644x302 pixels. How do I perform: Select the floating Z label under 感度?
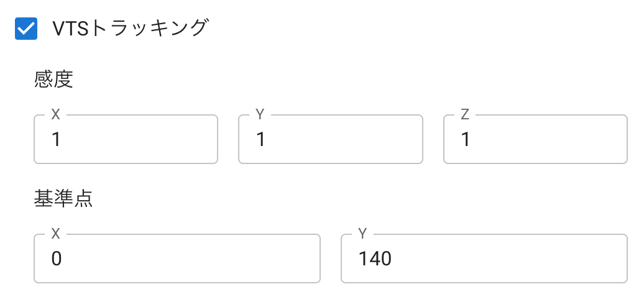pos(465,114)
